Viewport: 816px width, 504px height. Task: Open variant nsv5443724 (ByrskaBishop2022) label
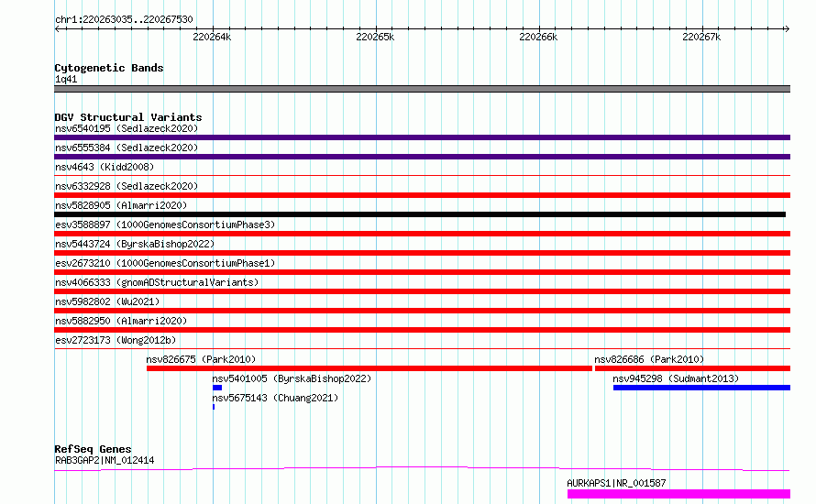coord(135,244)
